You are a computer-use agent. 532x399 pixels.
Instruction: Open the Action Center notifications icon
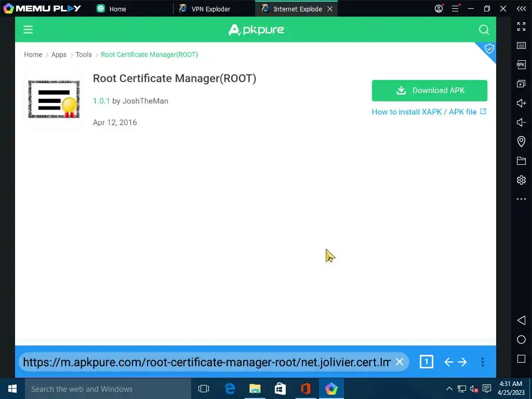[x=487, y=389]
